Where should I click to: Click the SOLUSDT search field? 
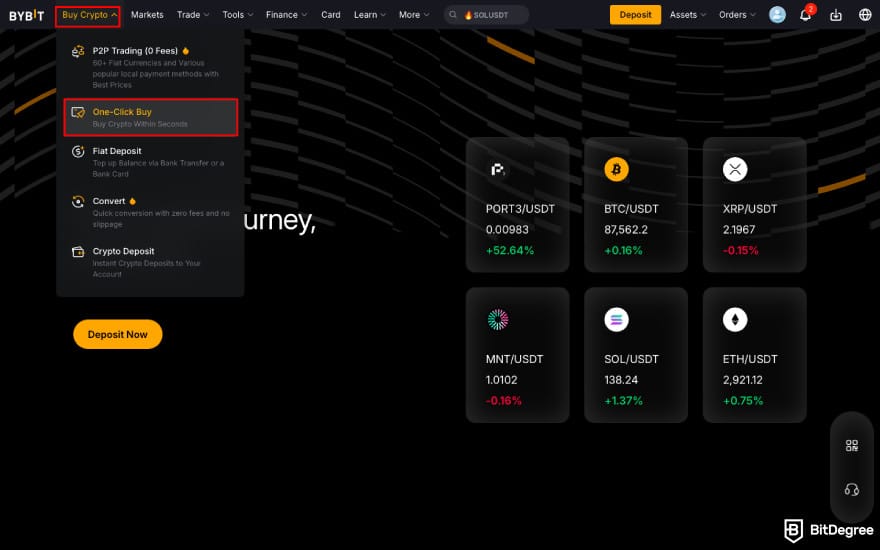point(487,15)
